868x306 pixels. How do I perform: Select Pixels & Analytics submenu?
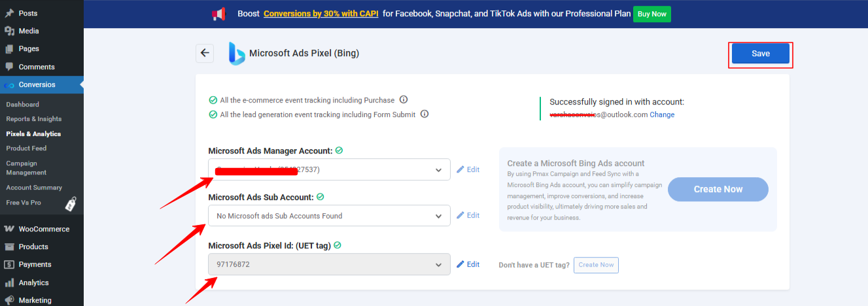33,133
